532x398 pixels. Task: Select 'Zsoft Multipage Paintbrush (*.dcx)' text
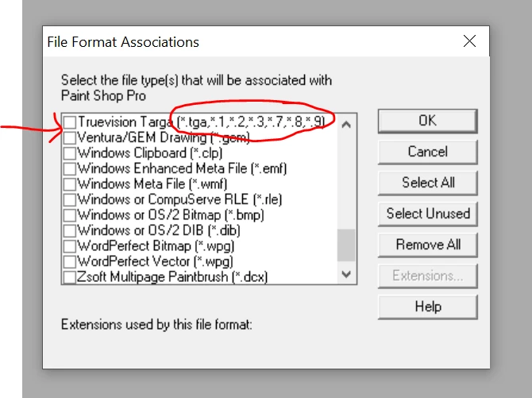tap(172, 276)
